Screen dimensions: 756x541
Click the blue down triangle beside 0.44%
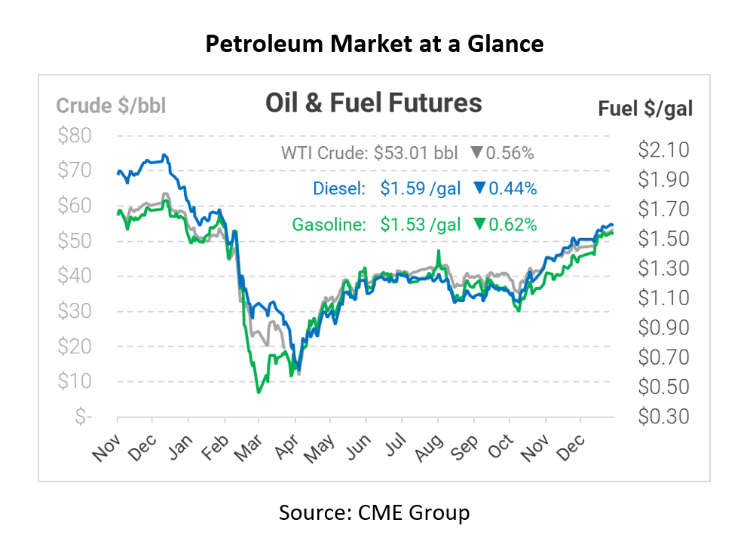click(x=479, y=188)
